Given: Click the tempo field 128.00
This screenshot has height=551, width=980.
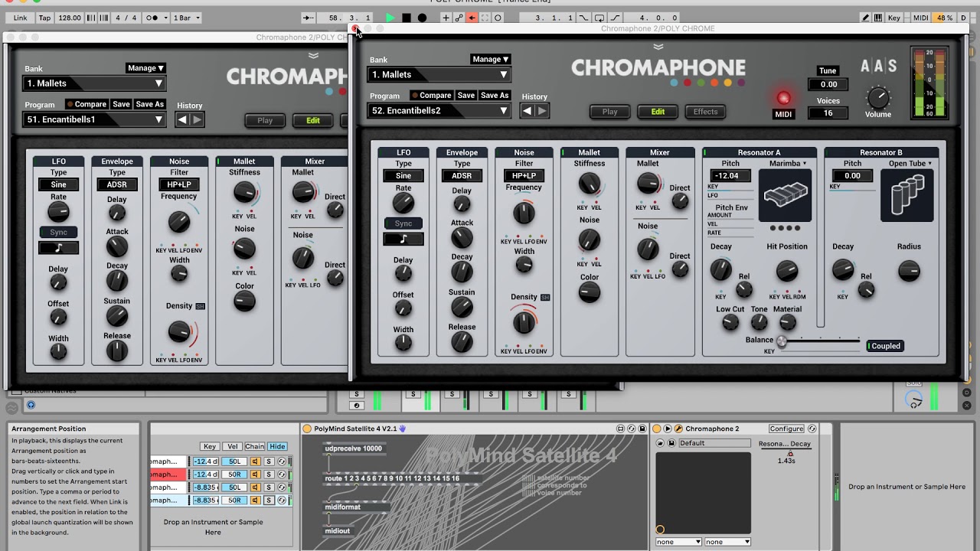Looking at the screenshot, I should [x=69, y=18].
